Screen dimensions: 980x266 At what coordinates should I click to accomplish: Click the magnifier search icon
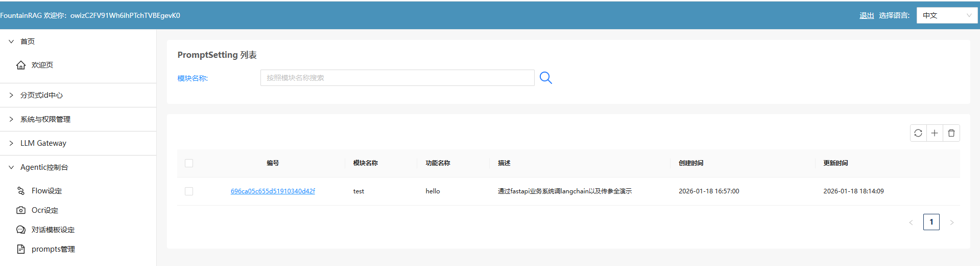coord(546,78)
